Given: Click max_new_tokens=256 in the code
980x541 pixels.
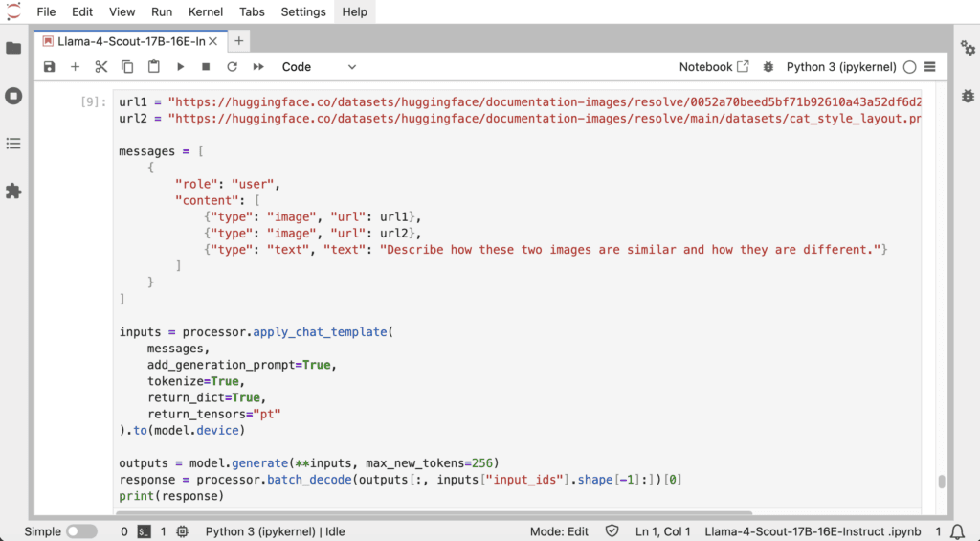Looking at the screenshot, I should (430, 463).
